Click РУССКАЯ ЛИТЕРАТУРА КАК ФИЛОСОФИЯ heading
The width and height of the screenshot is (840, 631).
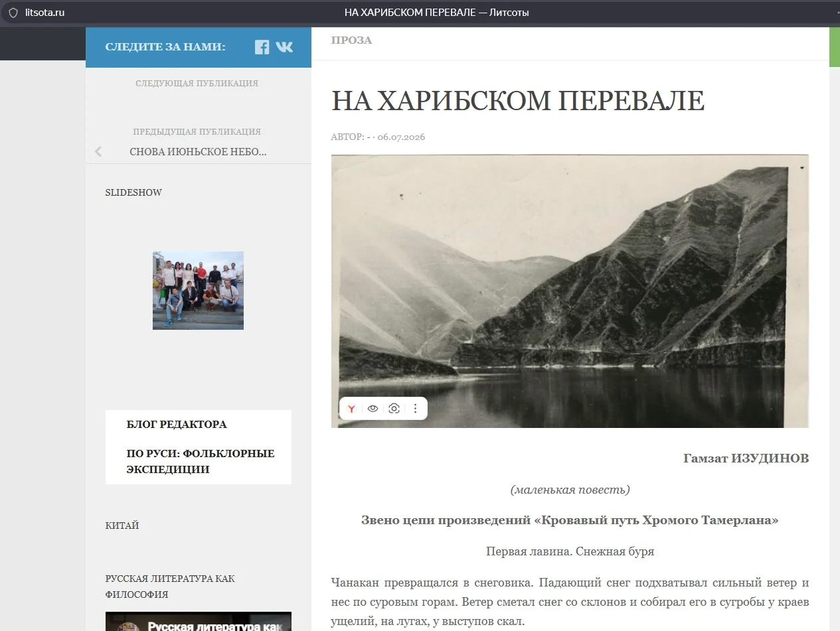coord(170,587)
